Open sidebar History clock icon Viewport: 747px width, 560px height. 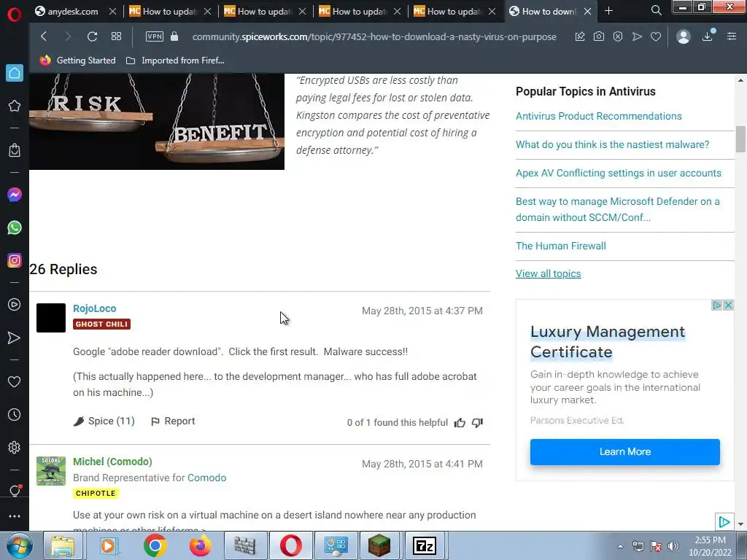tap(15, 414)
